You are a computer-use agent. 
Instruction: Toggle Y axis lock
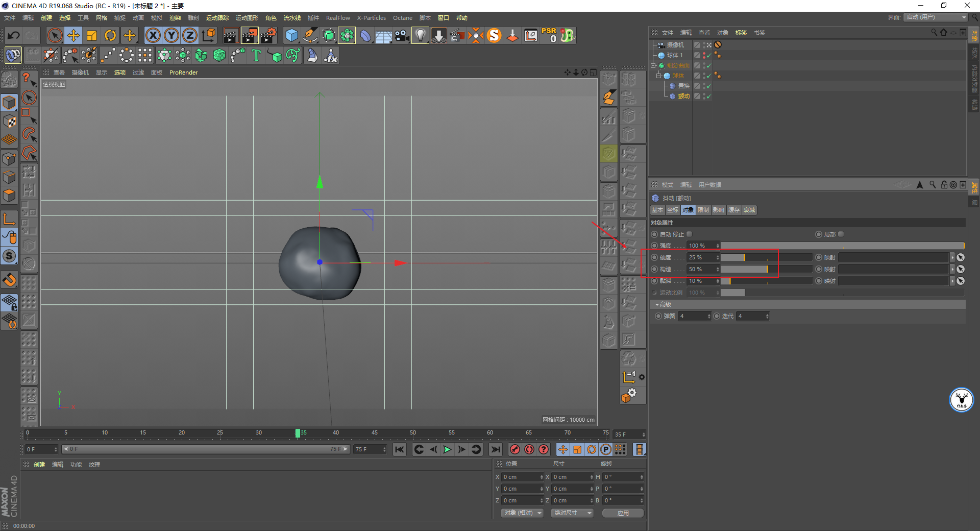coord(171,35)
